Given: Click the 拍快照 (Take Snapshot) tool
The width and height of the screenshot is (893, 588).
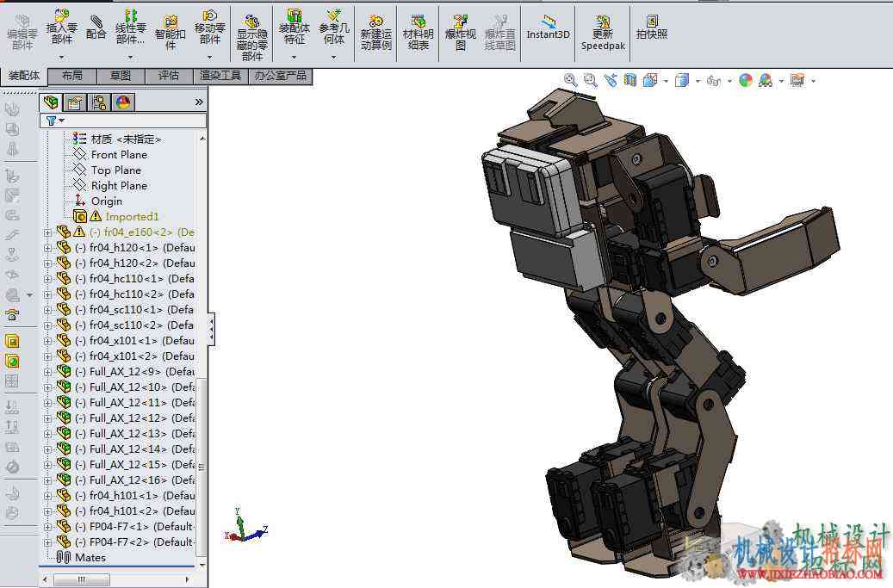Looking at the screenshot, I should click(x=652, y=28).
